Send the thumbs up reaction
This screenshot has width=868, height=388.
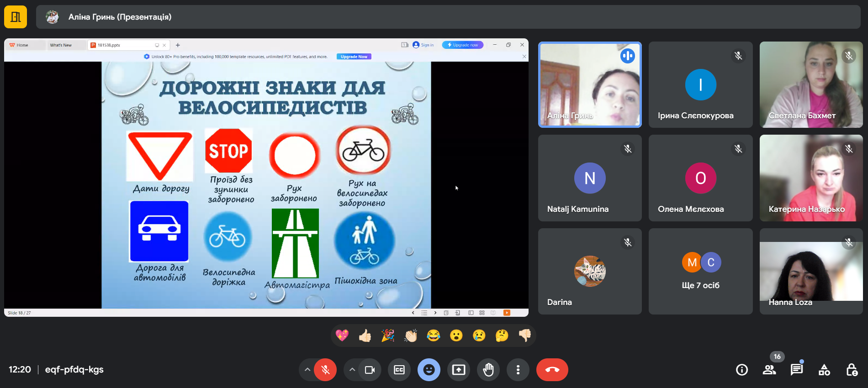pos(365,336)
